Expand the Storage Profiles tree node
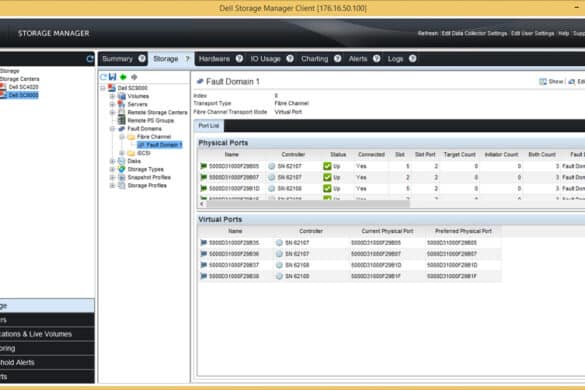Image resolution: width=585 pixels, height=390 pixels. coord(112,185)
